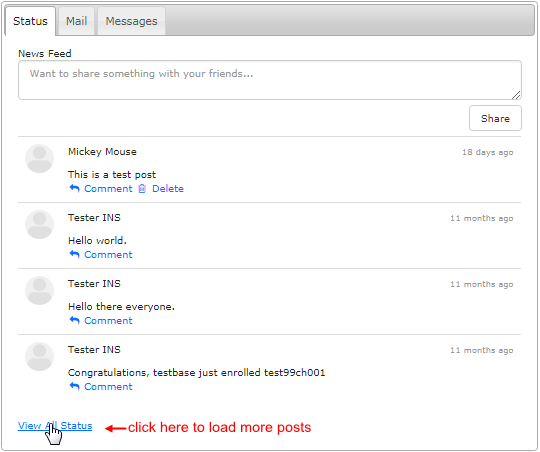Select the Status tab
The width and height of the screenshot is (540, 452).
pos(30,21)
